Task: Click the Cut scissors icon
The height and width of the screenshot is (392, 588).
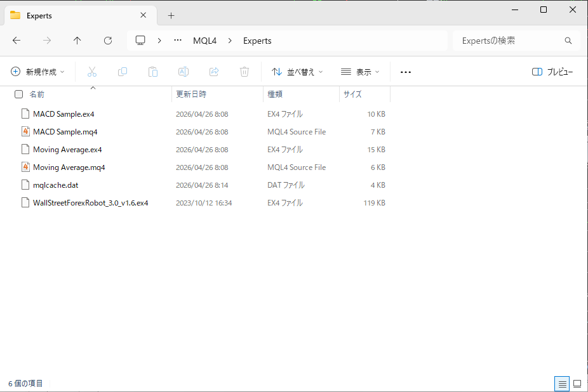Action: (92, 72)
